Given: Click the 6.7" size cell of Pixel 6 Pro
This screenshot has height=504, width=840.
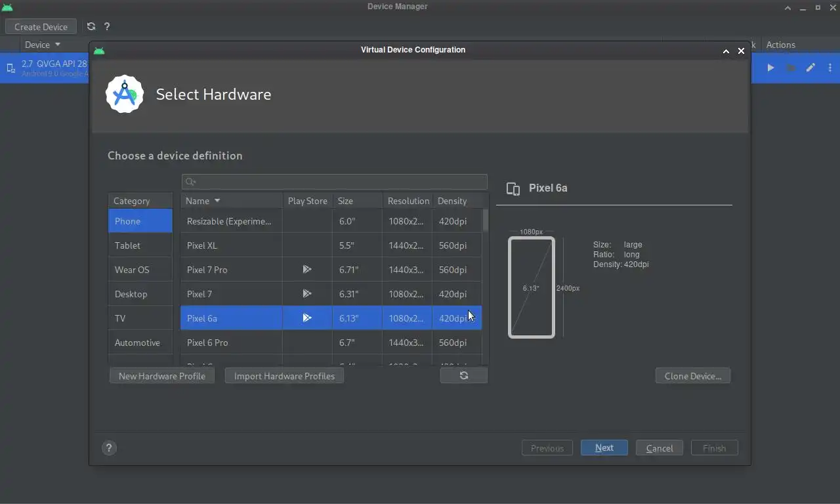Looking at the screenshot, I should tap(357, 343).
